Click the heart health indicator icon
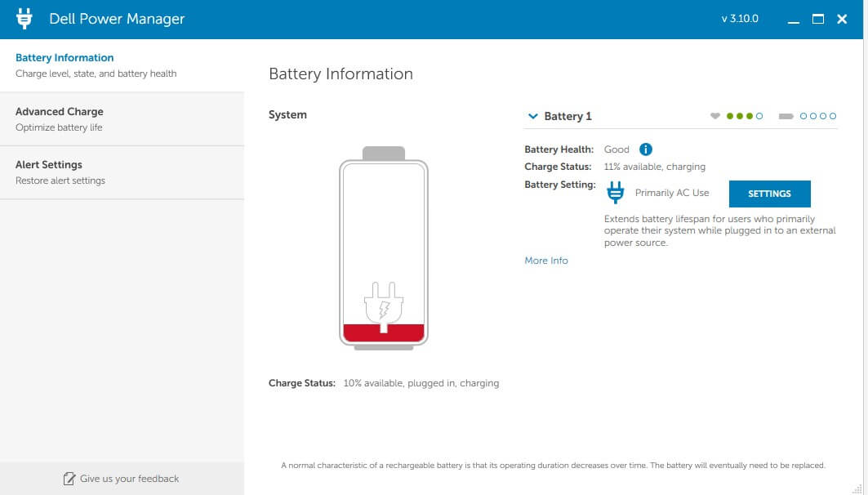 point(715,116)
